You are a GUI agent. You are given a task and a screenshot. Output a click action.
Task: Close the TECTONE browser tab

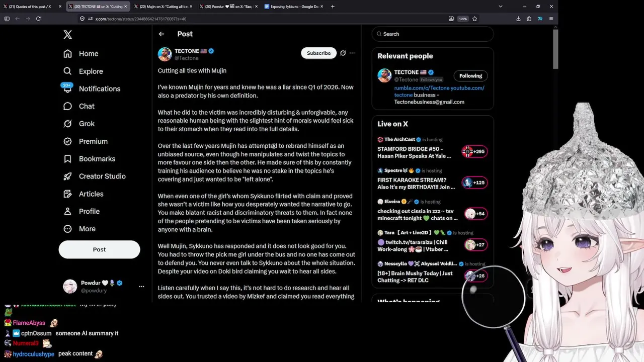(x=125, y=7)
